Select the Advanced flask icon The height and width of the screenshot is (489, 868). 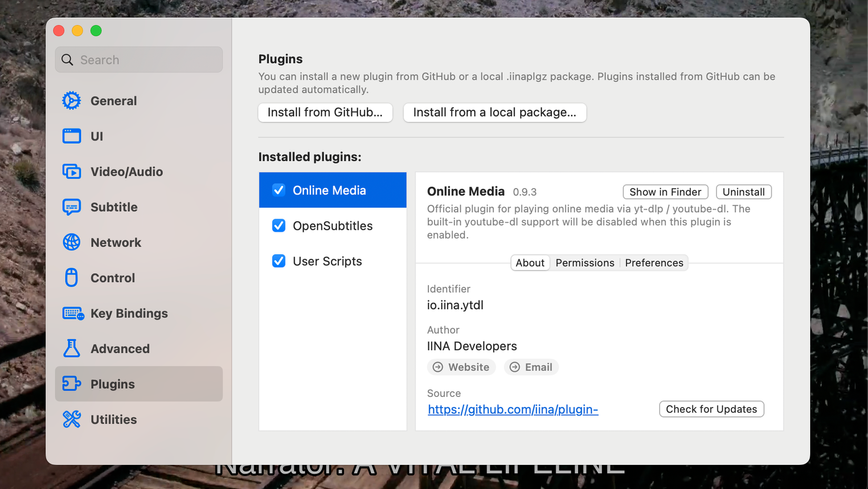pos(70,349)
